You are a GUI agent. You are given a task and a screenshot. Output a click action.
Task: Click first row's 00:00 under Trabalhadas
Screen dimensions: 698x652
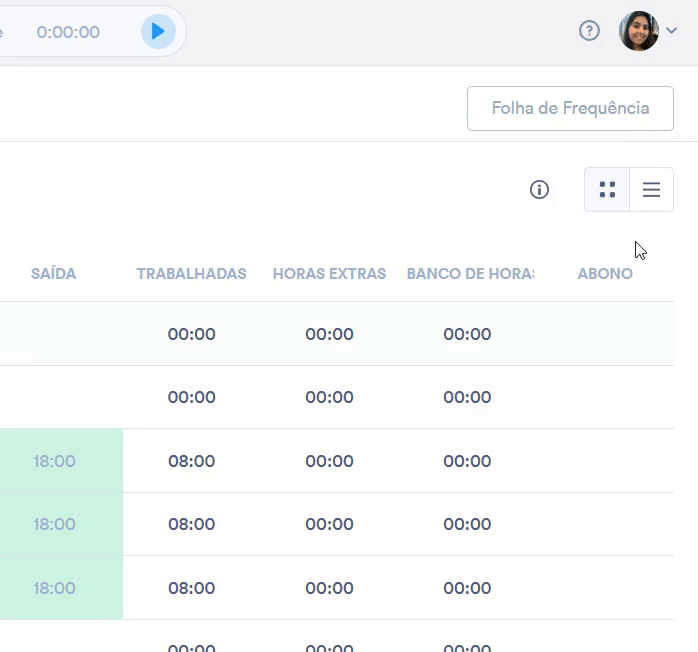pos(191,334)
